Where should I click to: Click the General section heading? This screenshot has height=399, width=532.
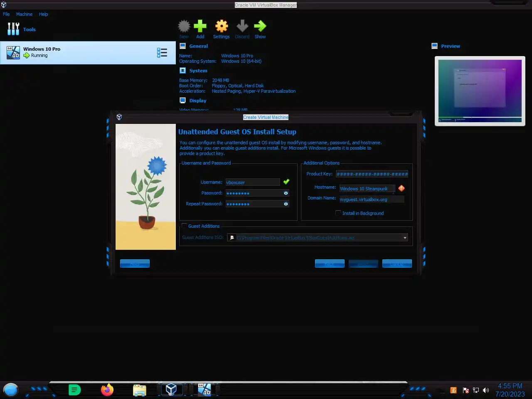click(x=199, y=46)
